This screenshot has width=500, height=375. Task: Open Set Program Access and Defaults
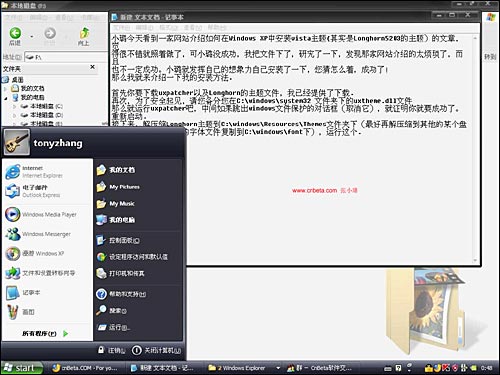click(132, 257)
